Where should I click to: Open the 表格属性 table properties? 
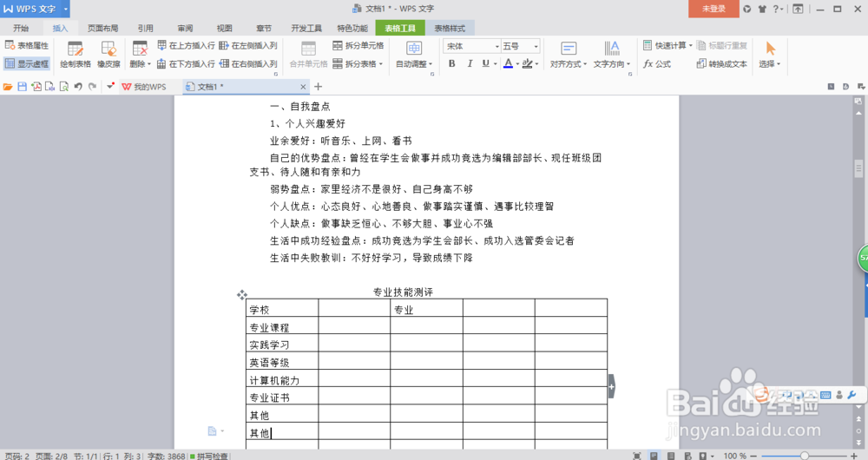point(27,45)
